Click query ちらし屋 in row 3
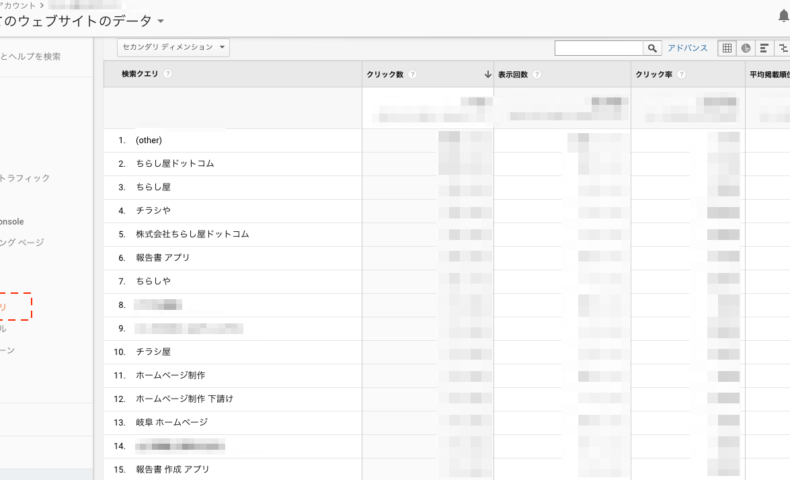This screenshot has width=790, height=480. [x=153, y=187]
